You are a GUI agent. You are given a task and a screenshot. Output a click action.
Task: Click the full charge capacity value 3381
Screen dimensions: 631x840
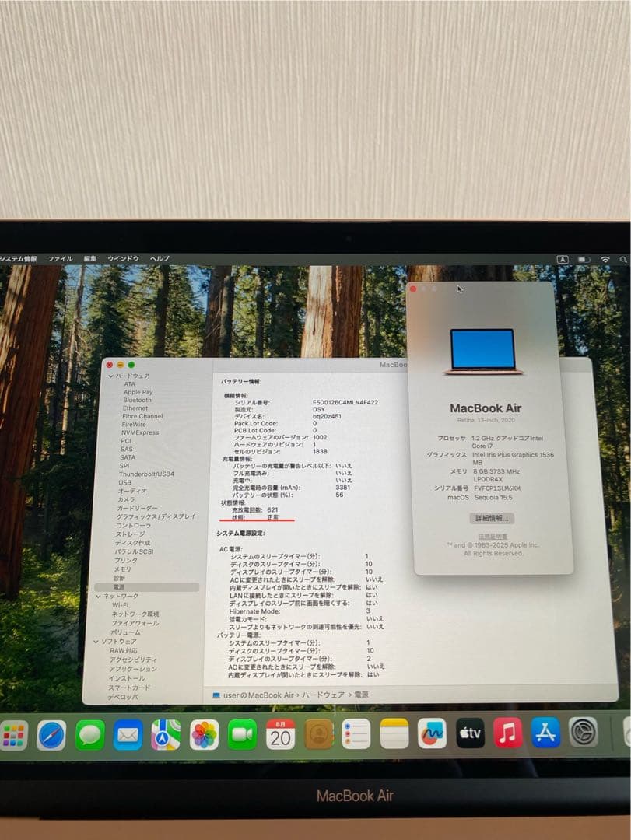coord(342,488)
